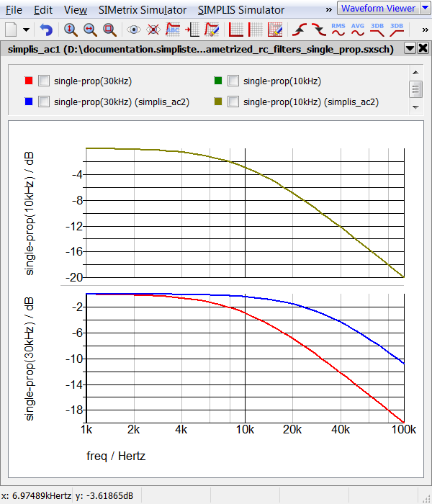This screenshot has width=432, height=504.
Task: Open the File menu
Action: 14,10
